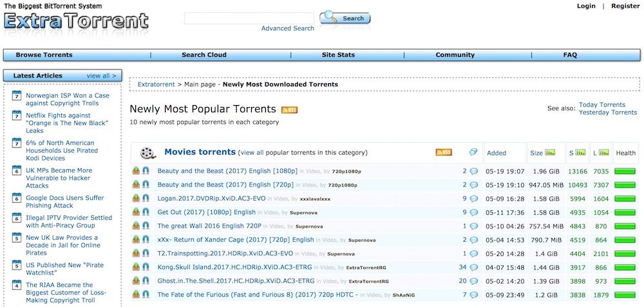This screenshot has width=644, height=307.
Task: Click the magnet icon for The Fate of the Furious
Action: [146, 295]
